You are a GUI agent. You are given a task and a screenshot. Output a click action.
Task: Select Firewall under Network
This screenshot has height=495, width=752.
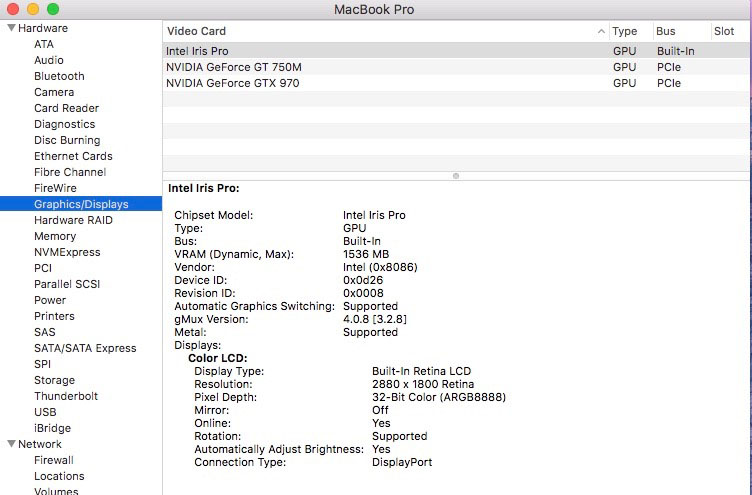pyautogui.click(x=54, y=460)
